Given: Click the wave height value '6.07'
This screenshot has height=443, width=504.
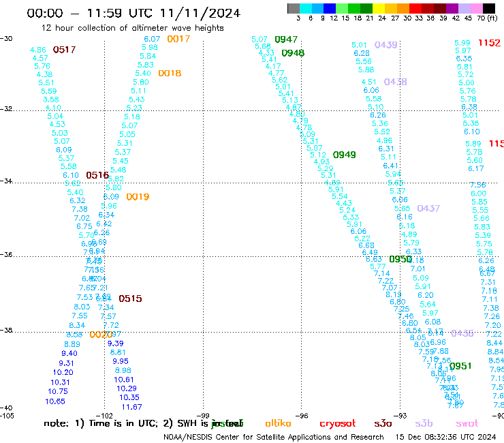Looking at the screenshot, I should pyautogui.click(x=152, y=39).
